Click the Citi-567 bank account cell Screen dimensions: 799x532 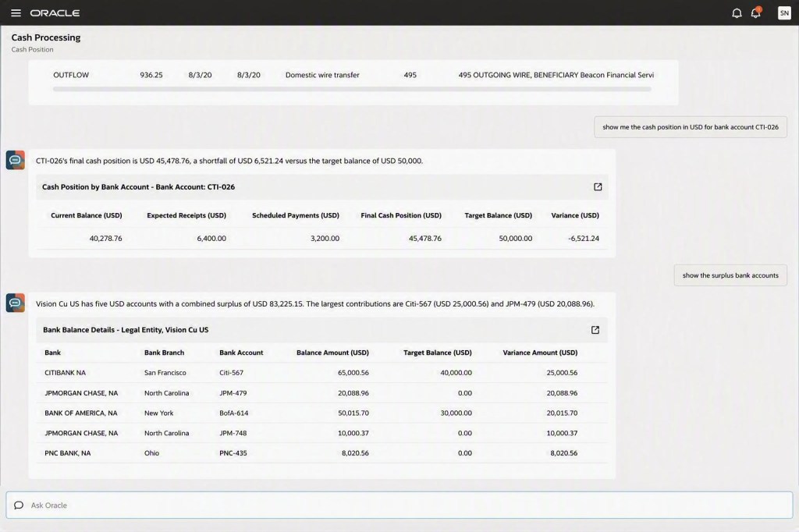(231, 373)
